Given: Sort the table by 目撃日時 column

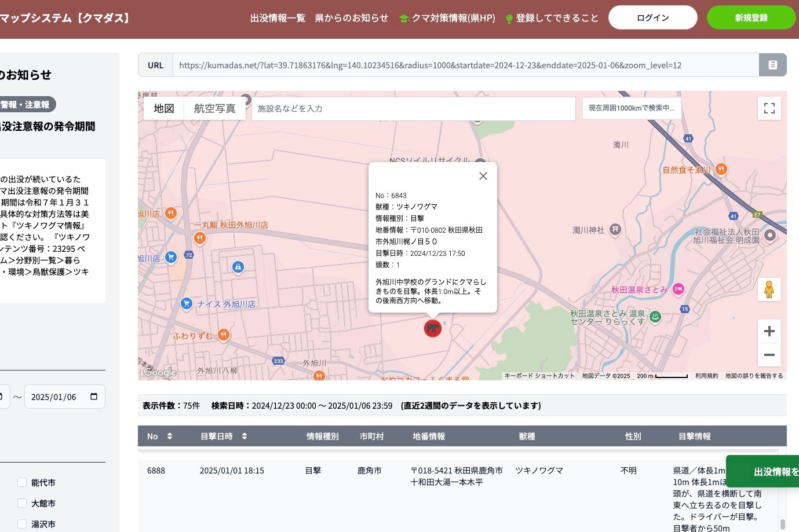Looking at the screenshot, I should click(x=244, y=436).
